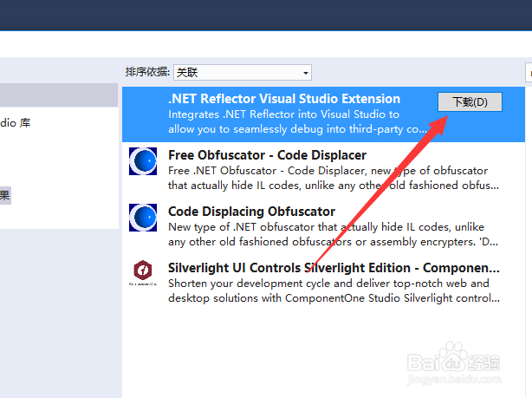Click the Free Obfuscator description text
Viewport: 532px width, 398px height.
pos(328,178)
